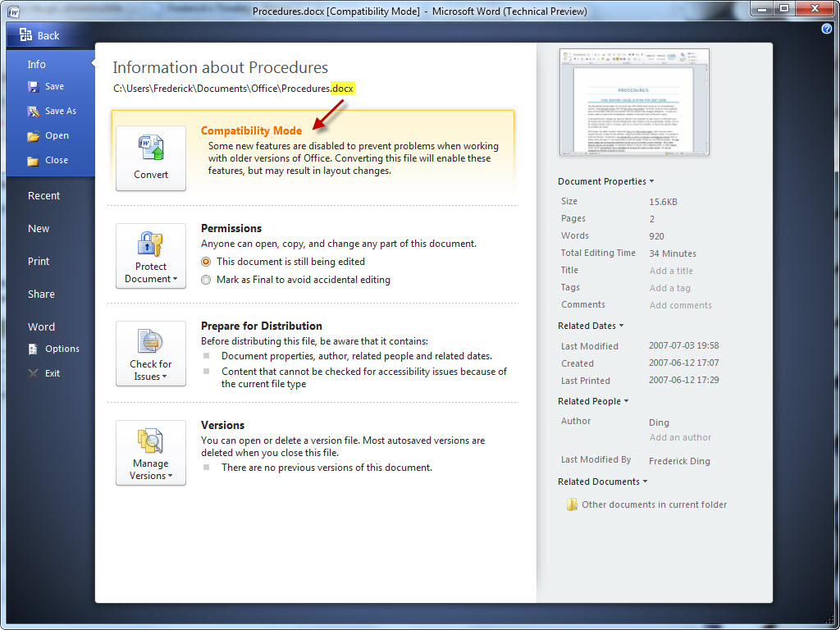Click the Save icon in sidebar
Image resolution: width=840 pixels, height=630 pixels.
(x=34, y=87)
